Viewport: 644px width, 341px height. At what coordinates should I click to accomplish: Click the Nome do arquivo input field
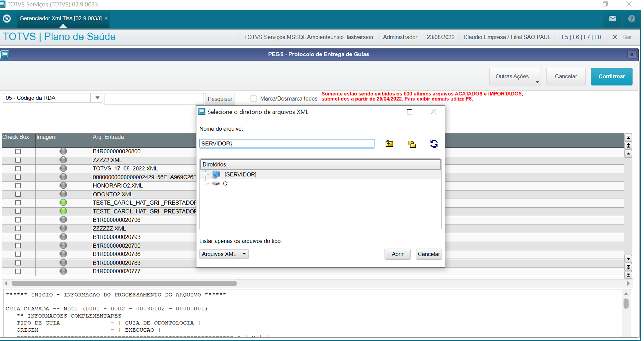tap(287, 144)
